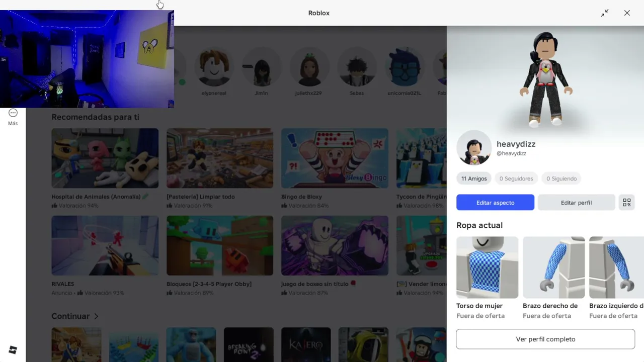This screenshot has height=362, width=644.
Task: Open the juego de boxeo sin título thumbnail
Action: click(335, 246)
